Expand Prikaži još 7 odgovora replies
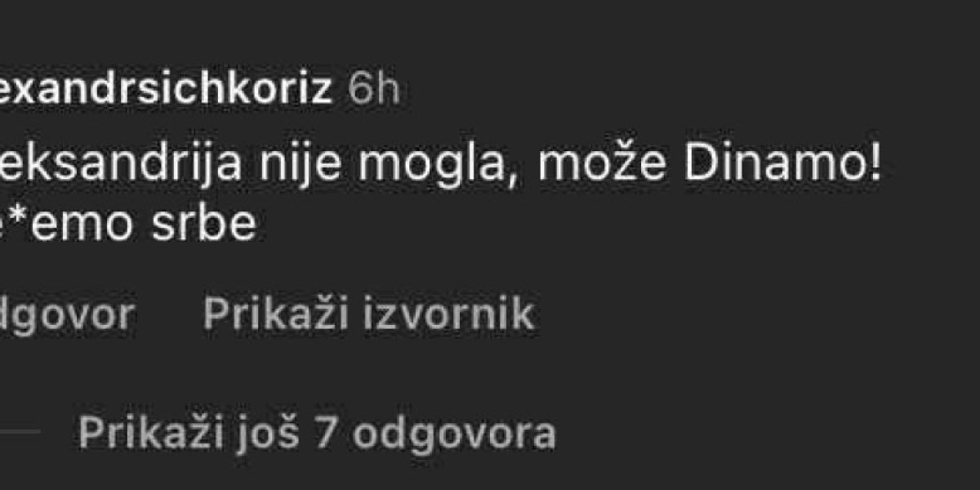This screenshot has width=980, height=490. tap(317, 433)
